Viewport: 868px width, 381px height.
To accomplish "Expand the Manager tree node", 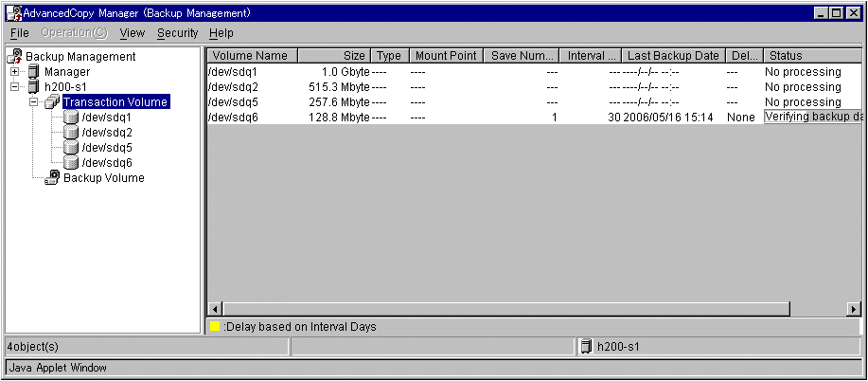I will click(x=15, y=71).
